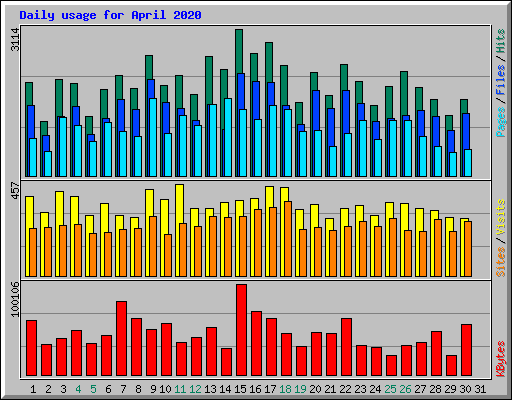Select green weekend day label 5
This screenshot has height=400, width=512.
pos(93,389)
